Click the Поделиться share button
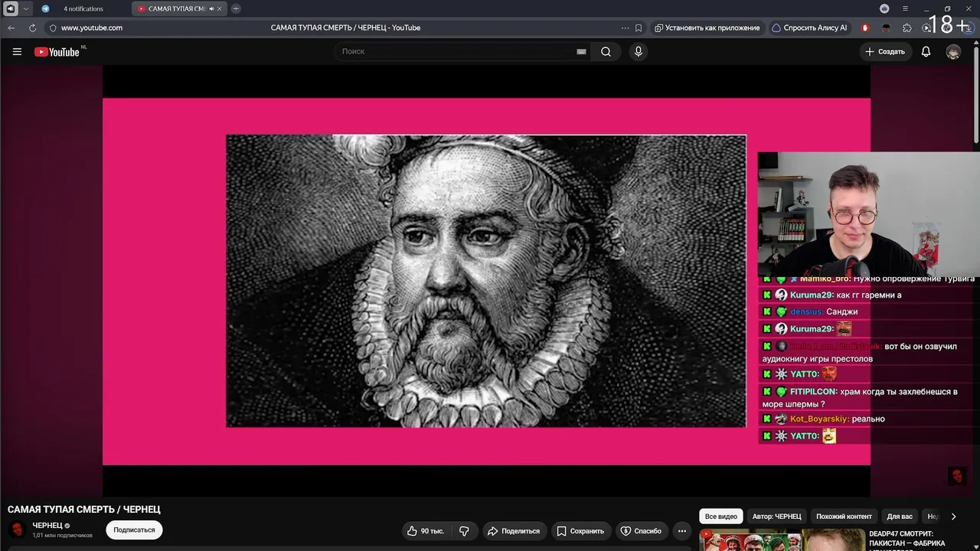 [514, 531]
